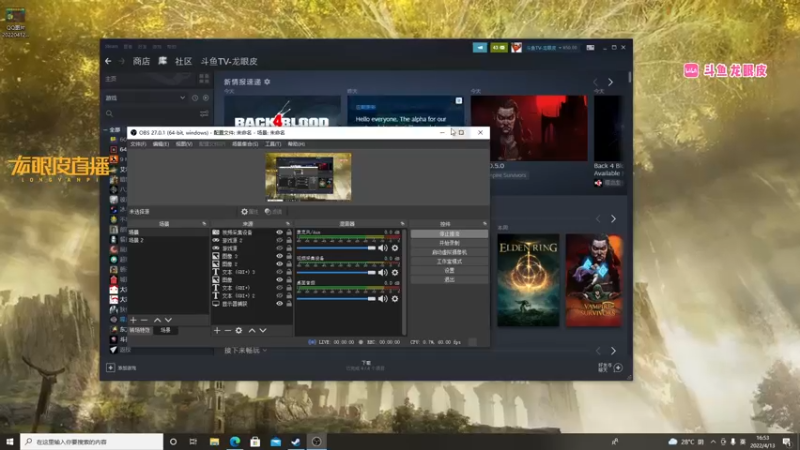The width and height of the screenshot is (800, 450).
Task: Open 设置 from OBS controls panel
Action: (x=449, y=270)
